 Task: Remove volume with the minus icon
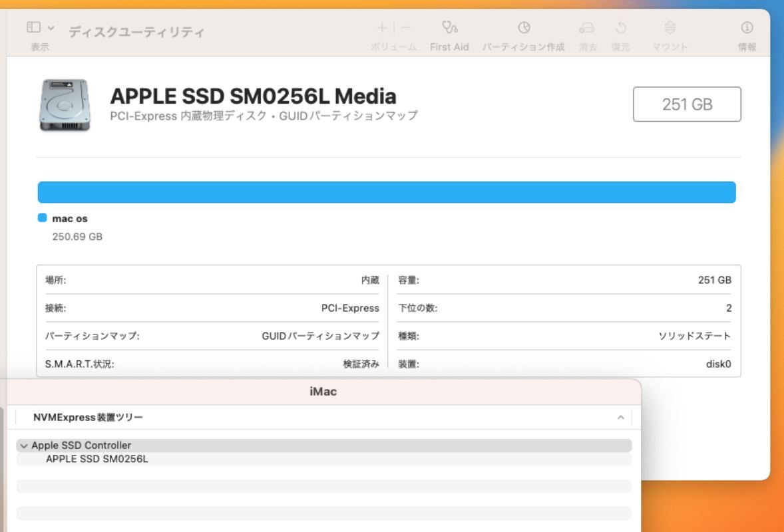tap(405, 27)
